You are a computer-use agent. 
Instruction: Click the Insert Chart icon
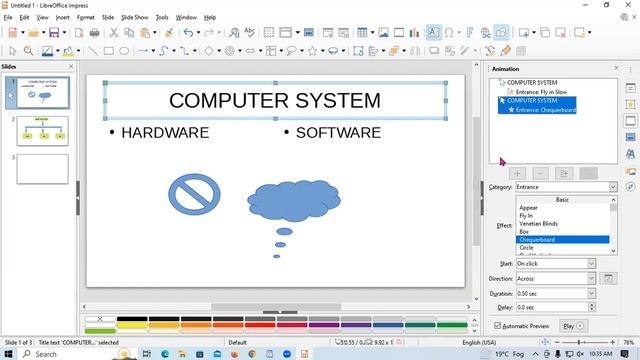(414, 33)
